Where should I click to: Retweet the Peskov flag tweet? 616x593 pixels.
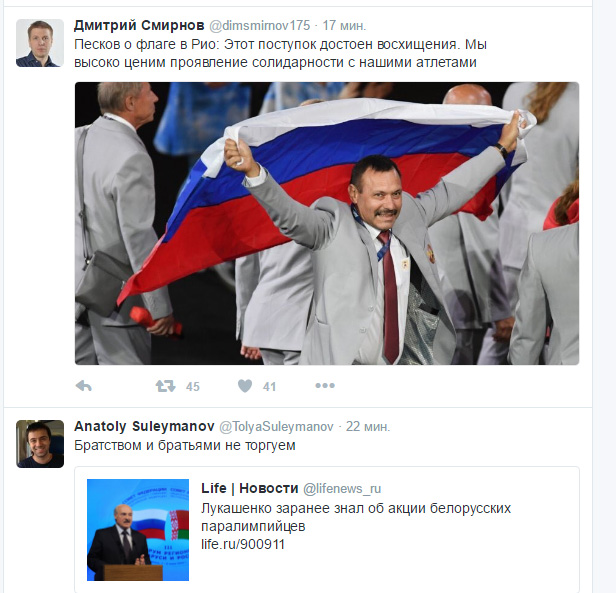165,386
